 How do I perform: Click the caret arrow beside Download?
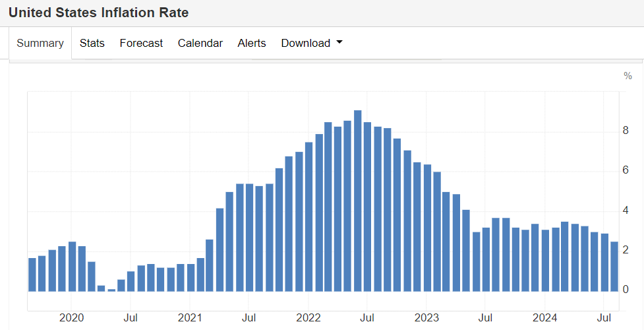tap(339, 42)
